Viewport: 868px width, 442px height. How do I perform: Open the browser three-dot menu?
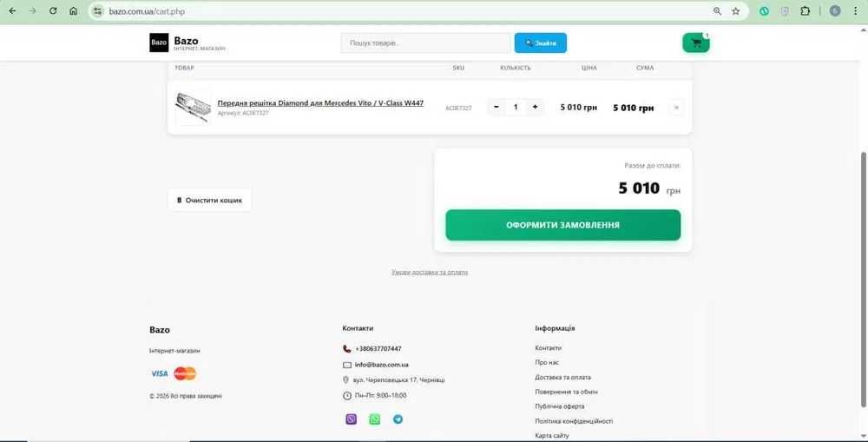pyautogui.click(x=855, y=11)
